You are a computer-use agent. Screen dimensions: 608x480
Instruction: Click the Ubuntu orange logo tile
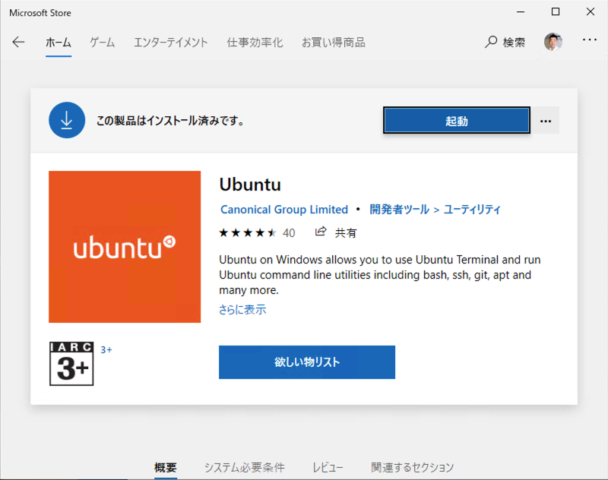tap(124, 247)
